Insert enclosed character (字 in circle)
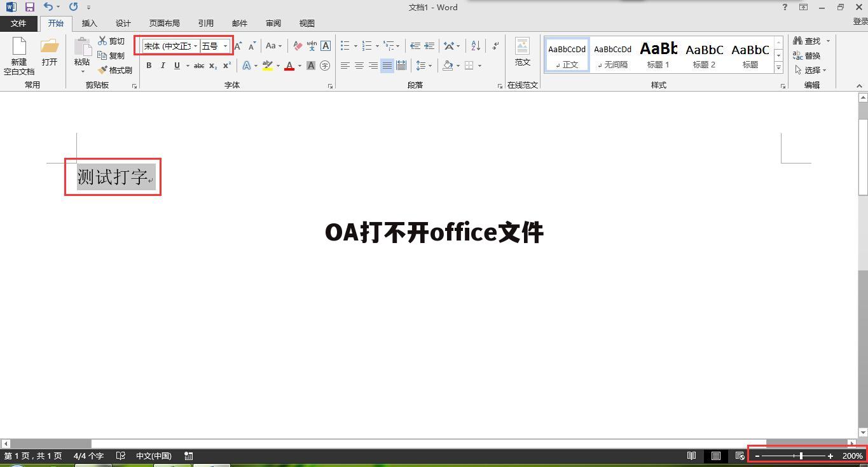This screenshot has width=868, height=467. pyautogui.click(x=325, y=66)
